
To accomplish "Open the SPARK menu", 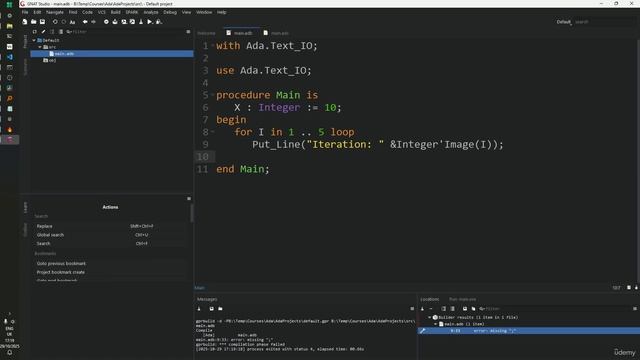I will [x=132, y=12].
